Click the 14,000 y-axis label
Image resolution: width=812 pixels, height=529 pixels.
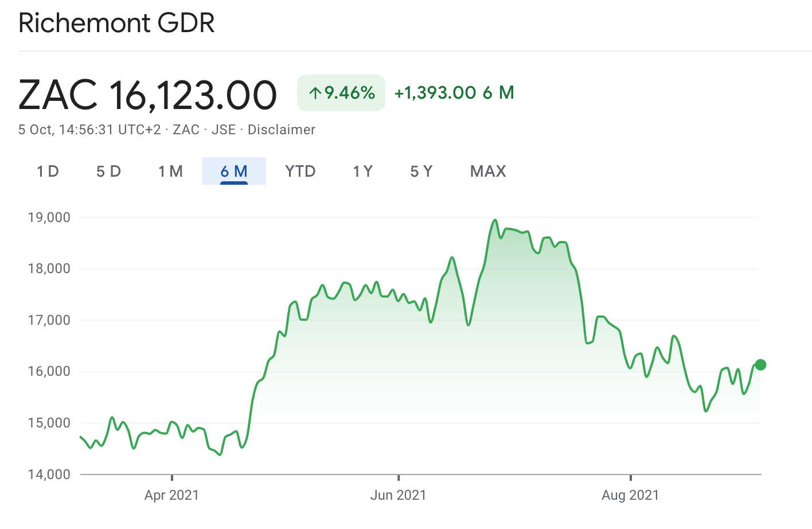click(49, 474)
